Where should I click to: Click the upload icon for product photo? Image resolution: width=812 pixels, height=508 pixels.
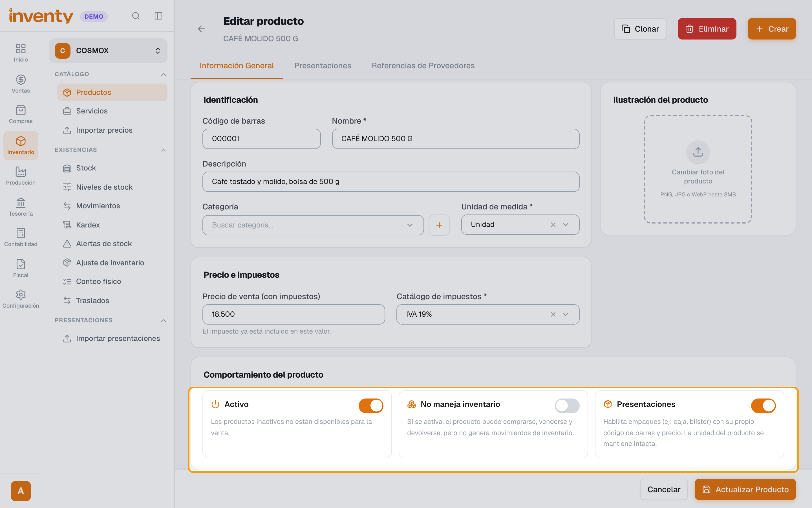tap(698, 152)
